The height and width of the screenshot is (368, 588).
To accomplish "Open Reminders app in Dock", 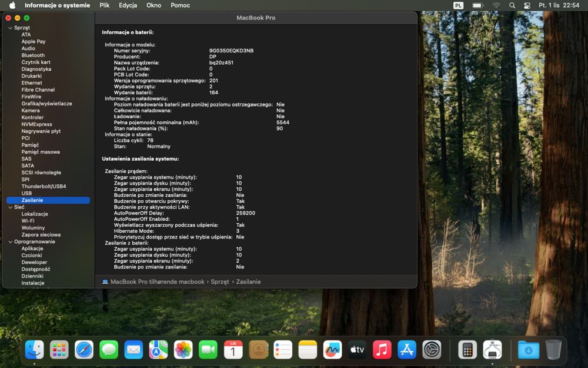I will click(x=283, y=350).
